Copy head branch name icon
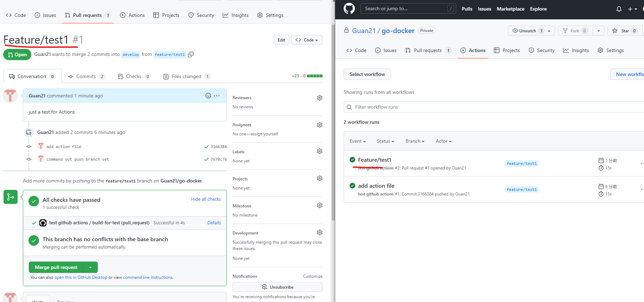The image size is (644, 302). [x=191, y=54]
